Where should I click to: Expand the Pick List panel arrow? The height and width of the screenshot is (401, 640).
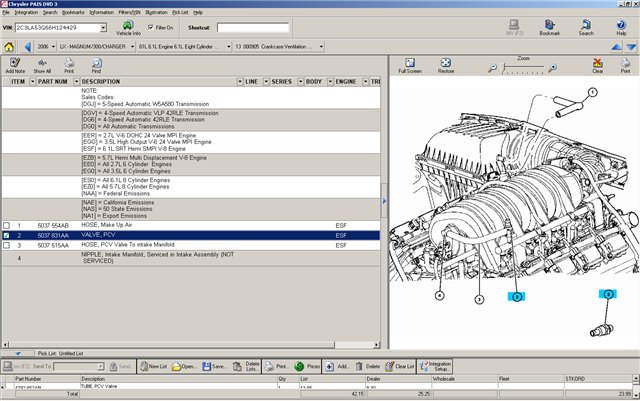(18, 354)
